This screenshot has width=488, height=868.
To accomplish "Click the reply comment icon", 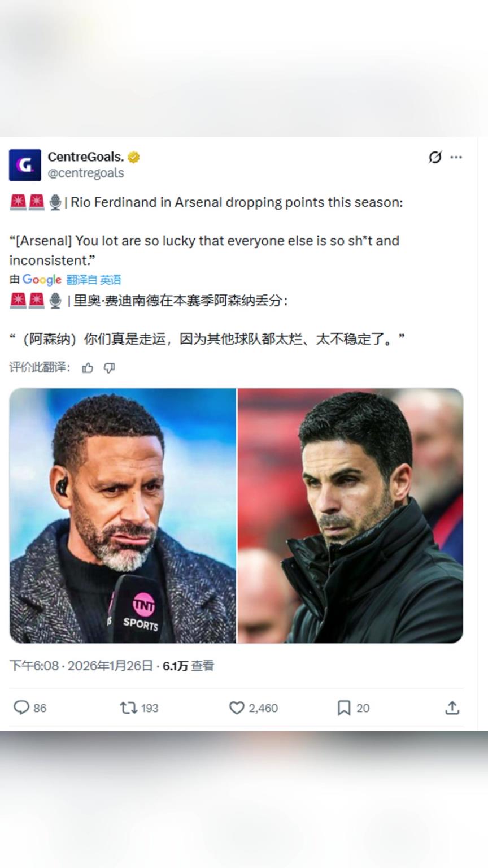I will (x=21, y=708).
